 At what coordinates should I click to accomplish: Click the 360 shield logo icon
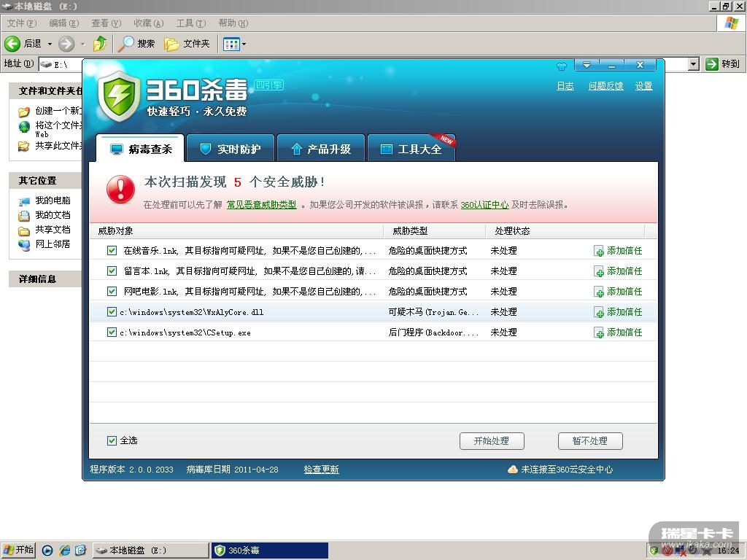tap(119, 96)
